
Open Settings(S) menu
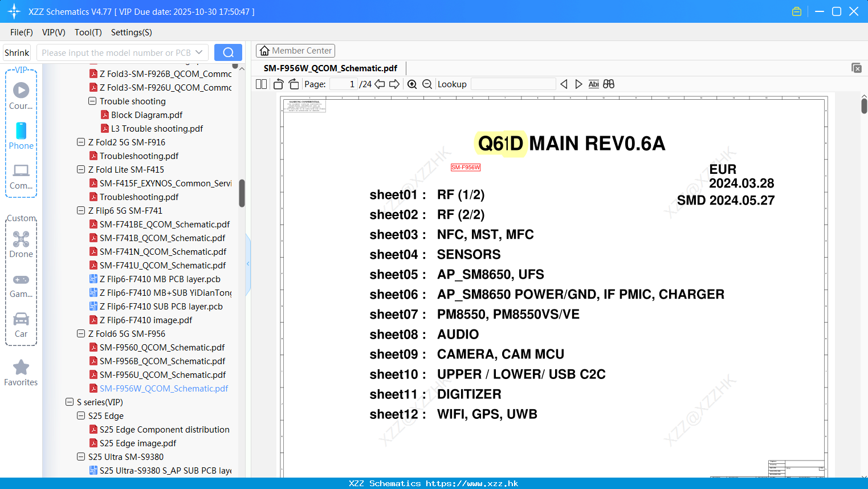point(132,32)
